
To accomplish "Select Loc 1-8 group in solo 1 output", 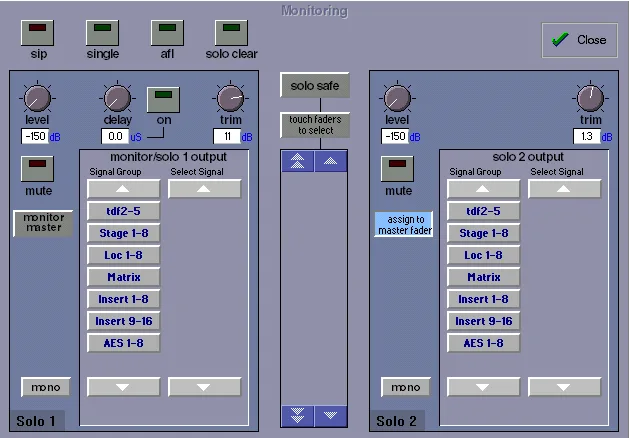I will click(x=124, y=256).
